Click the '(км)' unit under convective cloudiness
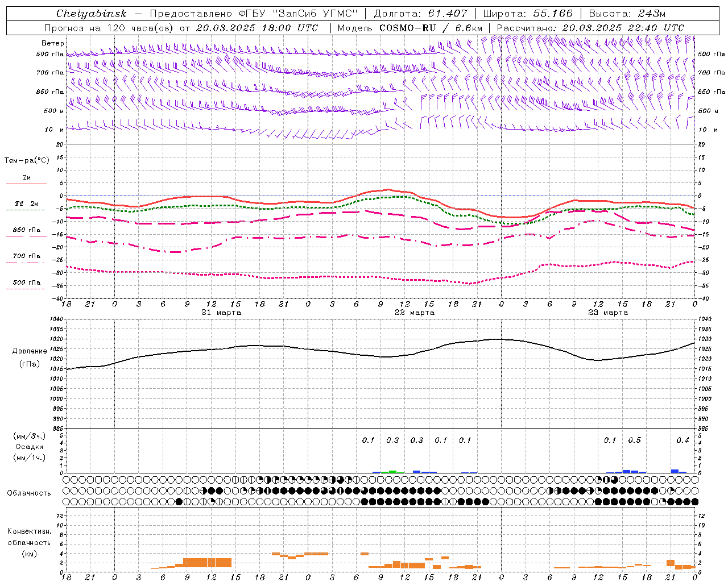The image size is (728, 582). [x=29, y=554]
